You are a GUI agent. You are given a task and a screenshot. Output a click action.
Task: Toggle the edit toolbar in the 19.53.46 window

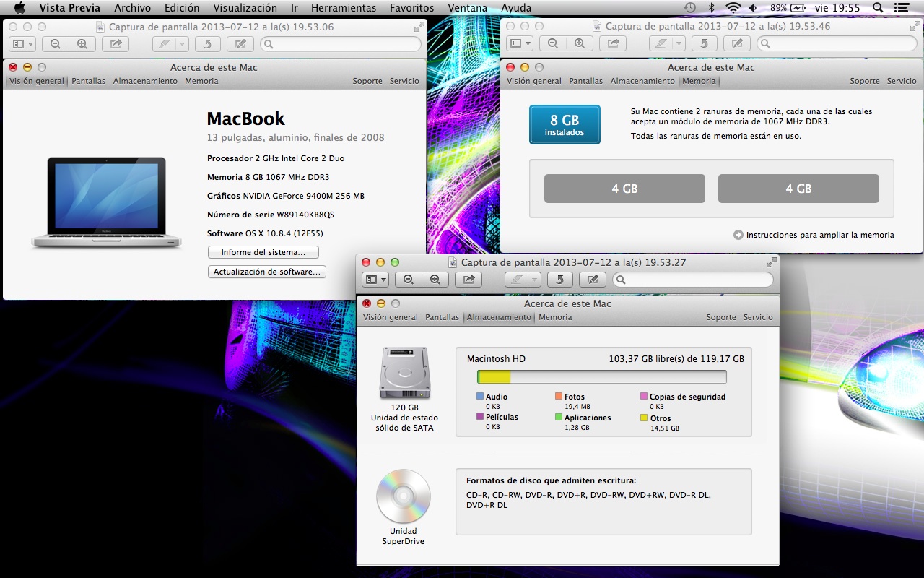point(737,43)
